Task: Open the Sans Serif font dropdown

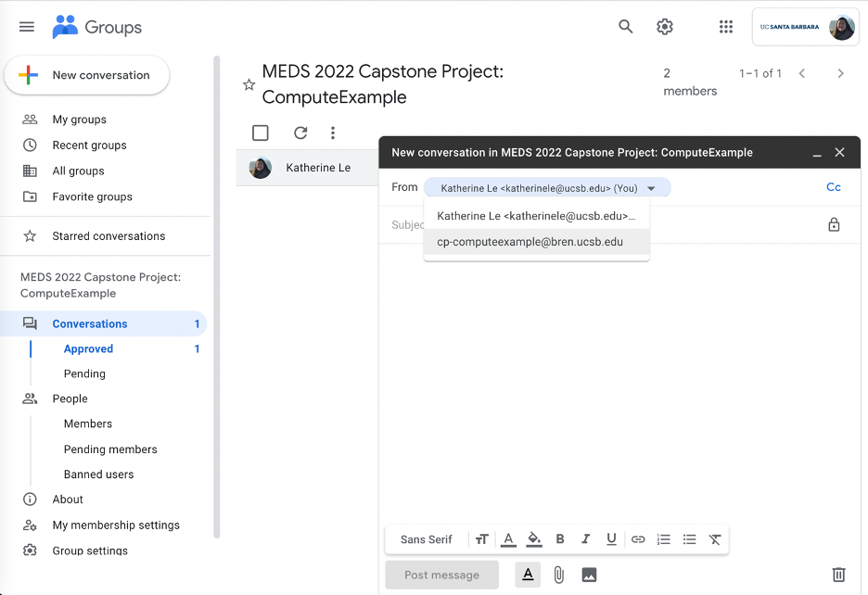Action: tap(427, 539)
